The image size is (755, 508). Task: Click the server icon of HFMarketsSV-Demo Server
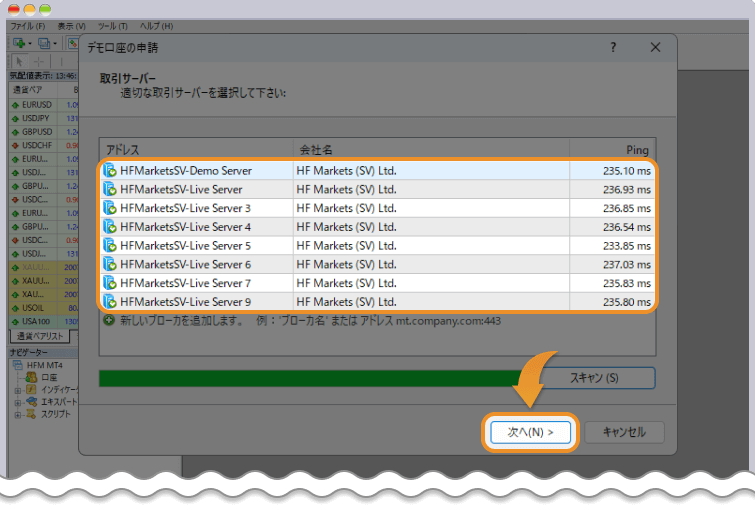[110, 170]
